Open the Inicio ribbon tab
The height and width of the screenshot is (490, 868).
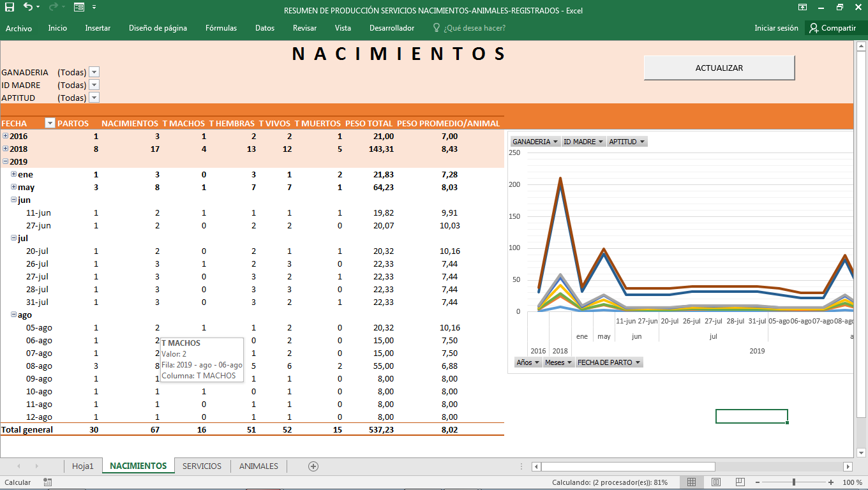57,28
